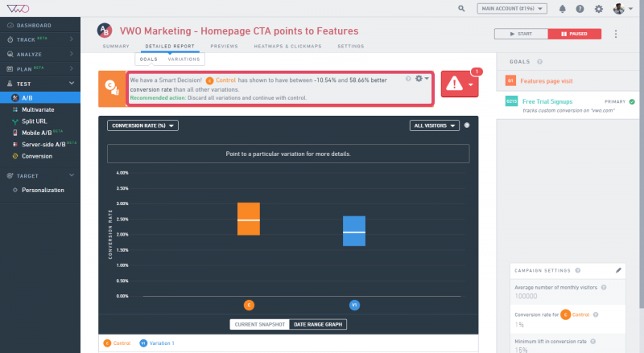
Task: Open Server-side A/B tests
Action: [43, 145]
